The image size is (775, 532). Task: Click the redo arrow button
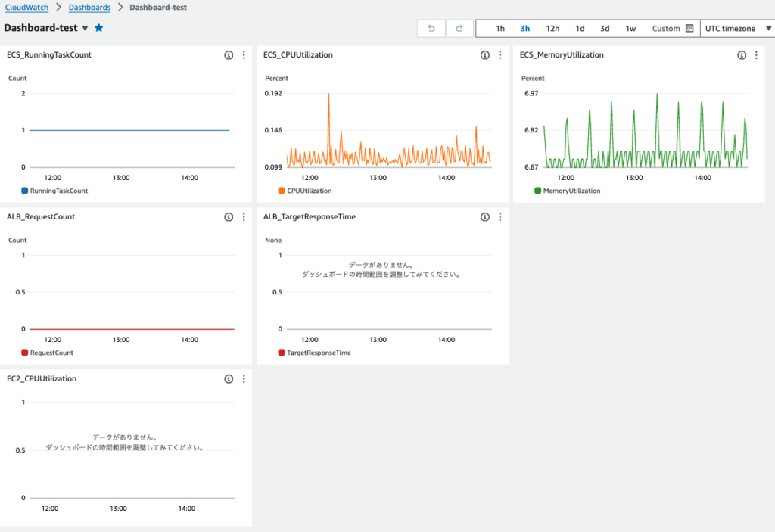coord(459,29)
